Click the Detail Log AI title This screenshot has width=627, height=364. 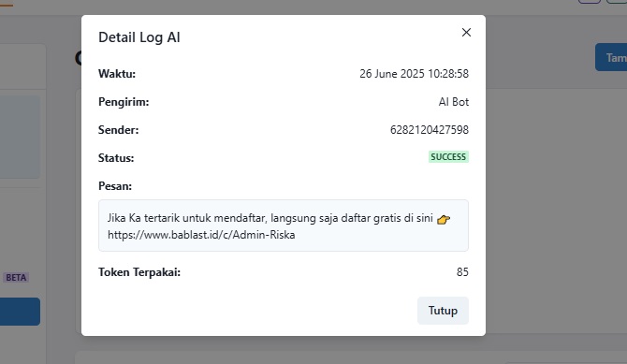click(139, 37)
